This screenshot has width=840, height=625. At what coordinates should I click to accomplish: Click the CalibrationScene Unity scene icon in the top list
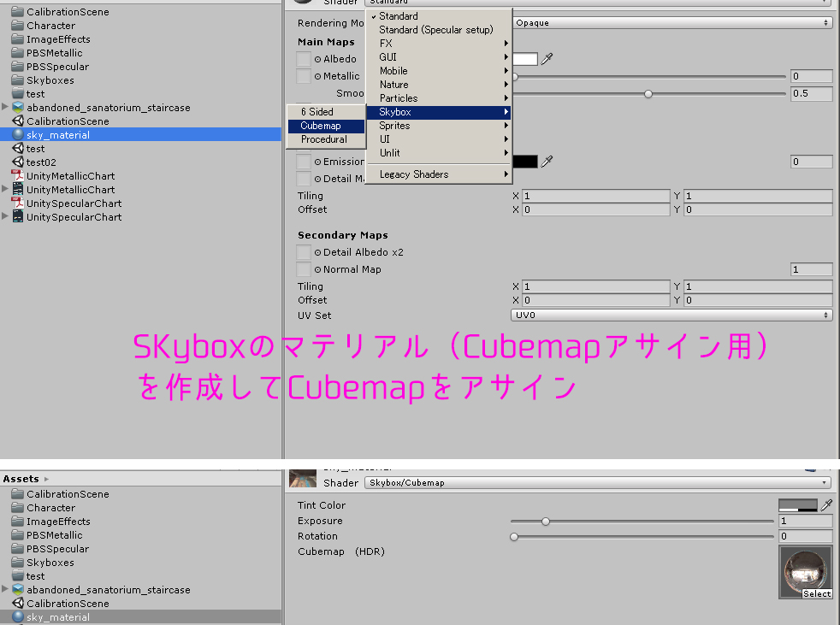(18, 121)
